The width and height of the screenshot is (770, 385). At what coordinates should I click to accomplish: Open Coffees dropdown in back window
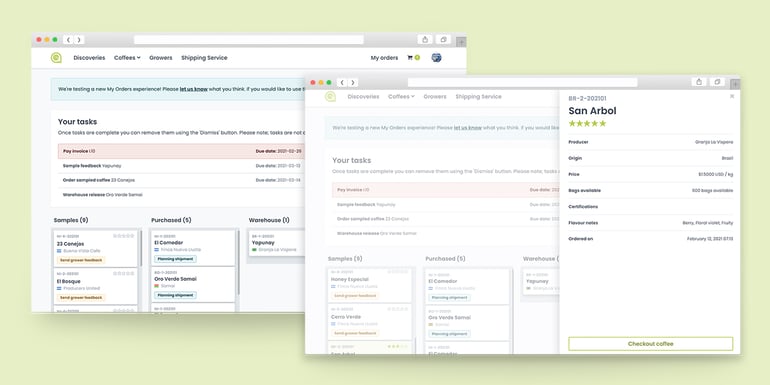127,58
